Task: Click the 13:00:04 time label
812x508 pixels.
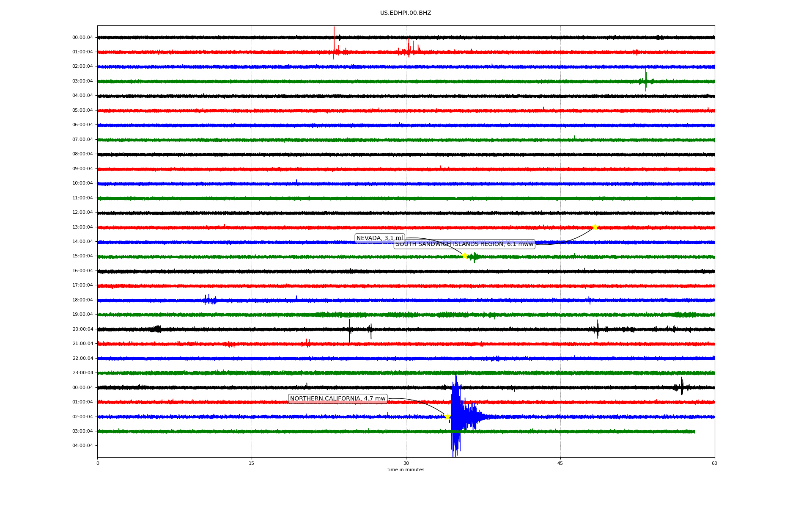Action: tap(82, 227)
